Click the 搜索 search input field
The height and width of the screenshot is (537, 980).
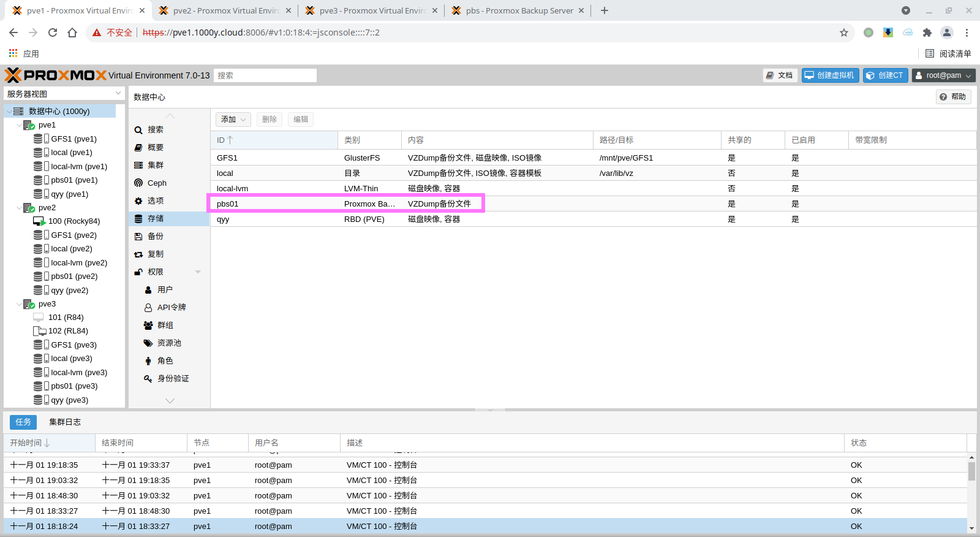tap(265, 75)
